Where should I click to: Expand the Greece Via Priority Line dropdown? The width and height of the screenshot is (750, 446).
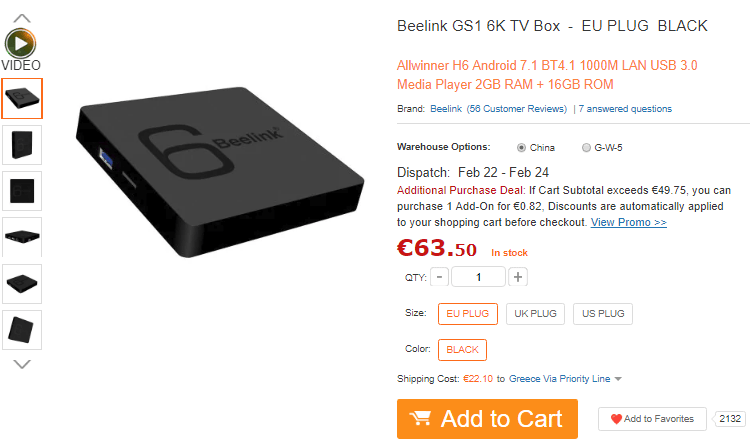[618, 379]
